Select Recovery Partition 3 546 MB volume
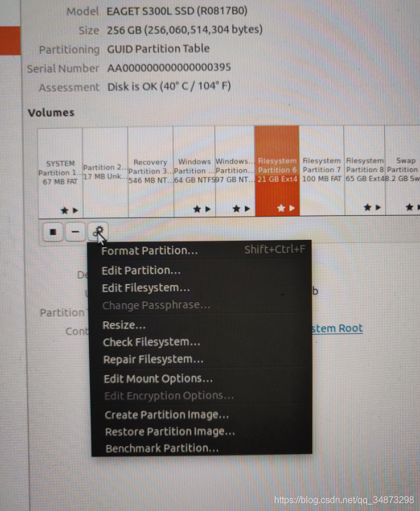The image size is (420, 511). coord(151,171)
